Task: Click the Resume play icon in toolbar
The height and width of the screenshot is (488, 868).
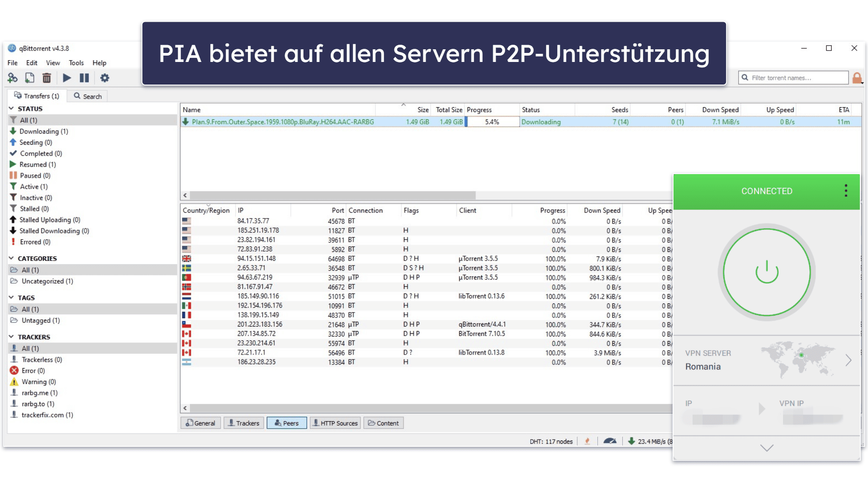Action: click(x=67, y=78)
